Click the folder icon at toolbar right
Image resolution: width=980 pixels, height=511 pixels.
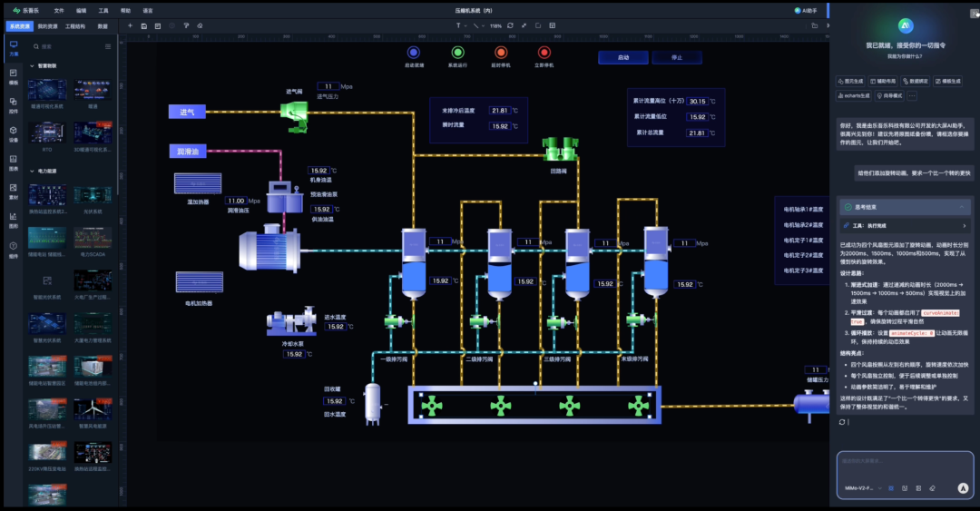pos(814,25)
